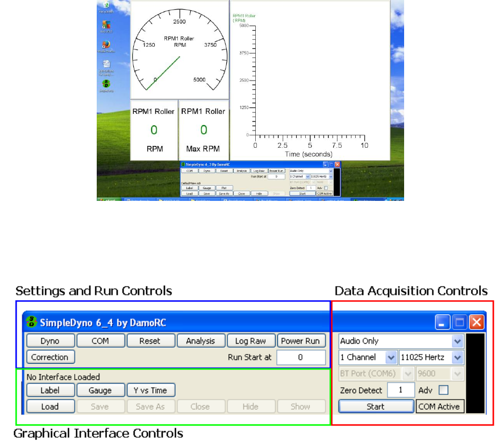
Task: Select the multicolored squares desktop shortcut icon
Action: coord(106,24)
